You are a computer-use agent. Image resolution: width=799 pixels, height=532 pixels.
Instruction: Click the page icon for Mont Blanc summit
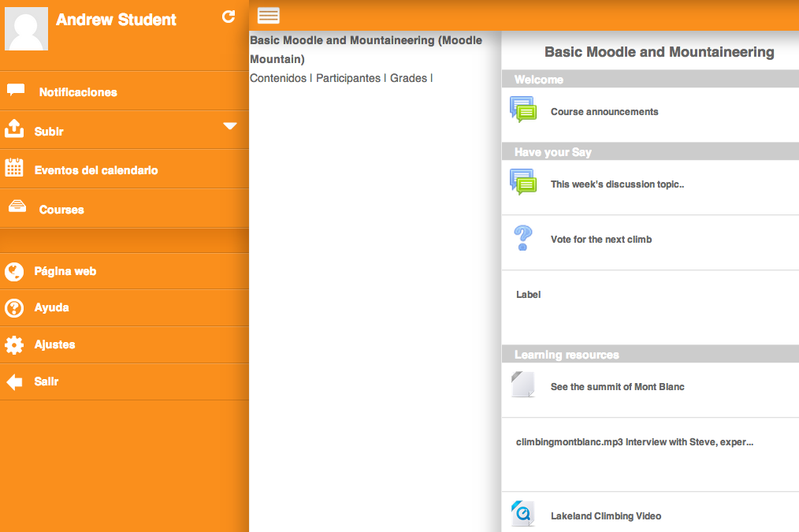pos(522,385)
